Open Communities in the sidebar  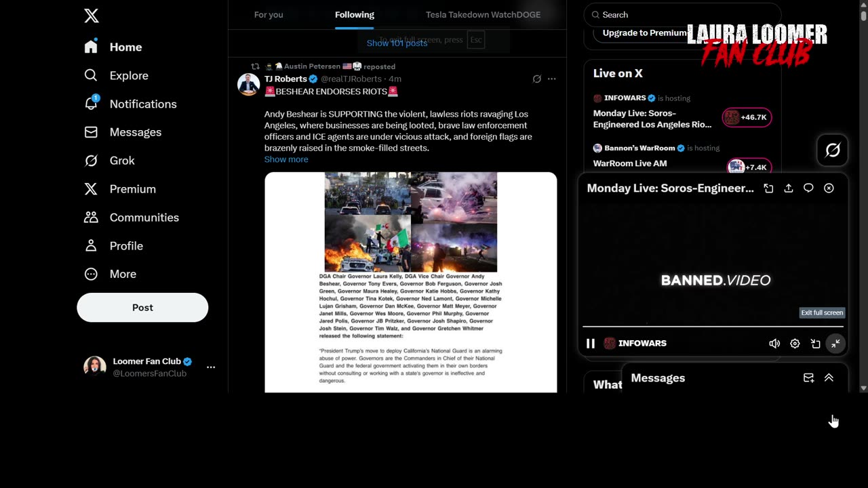click(x=132, y=218)
